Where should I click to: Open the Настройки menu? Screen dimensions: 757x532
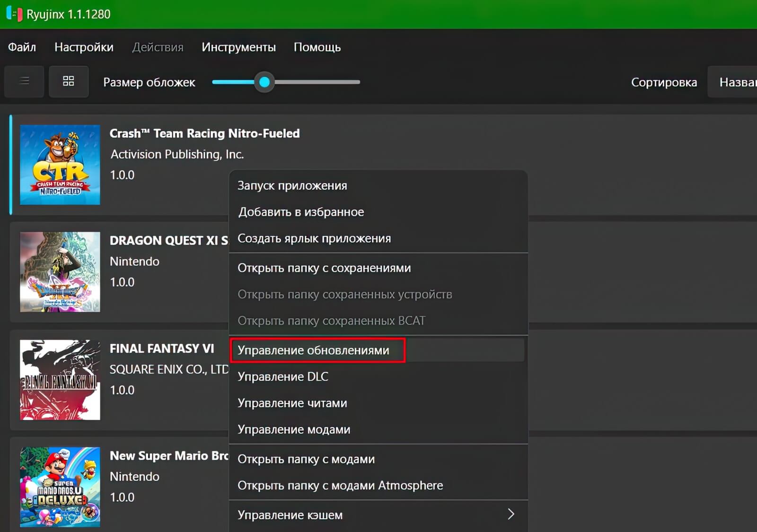(x=84, y=47)
